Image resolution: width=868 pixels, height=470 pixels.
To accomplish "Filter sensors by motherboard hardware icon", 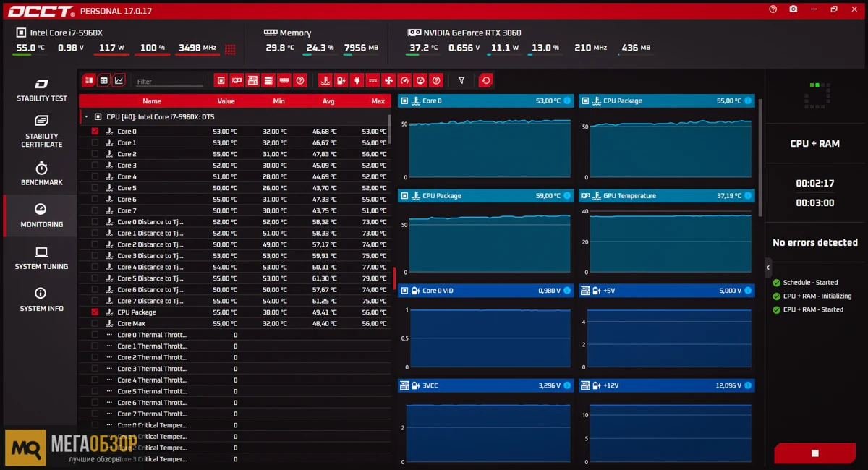I will 252,80.
